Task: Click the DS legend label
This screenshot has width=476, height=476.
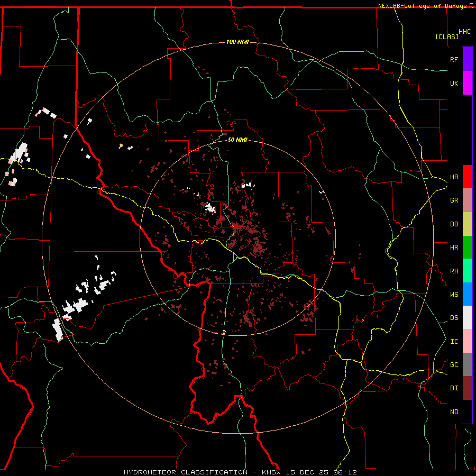Action: pos(454,318)
